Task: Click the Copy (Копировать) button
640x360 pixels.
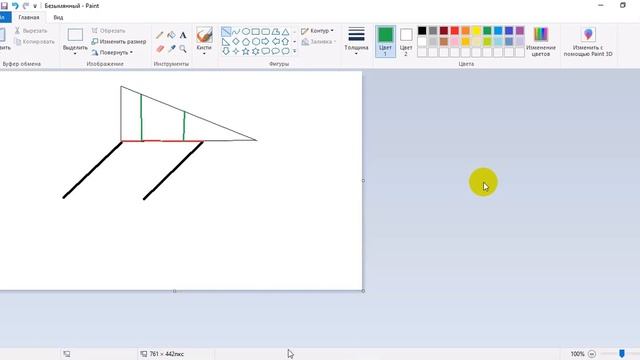Action: pos(34,42)
